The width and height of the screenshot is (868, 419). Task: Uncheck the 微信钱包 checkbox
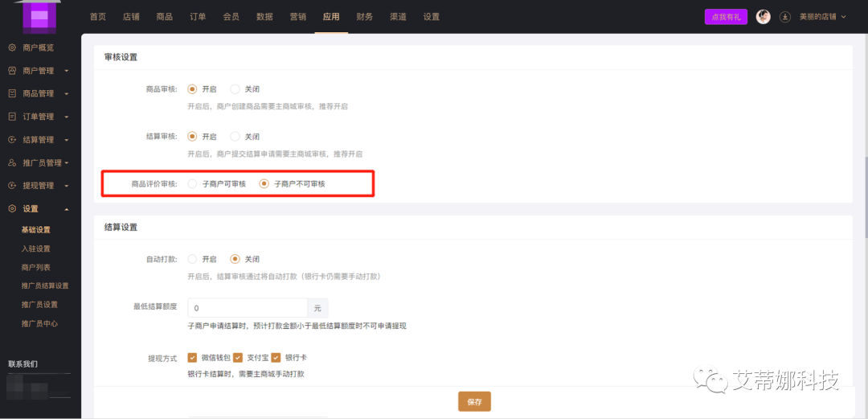pos(192,358)
